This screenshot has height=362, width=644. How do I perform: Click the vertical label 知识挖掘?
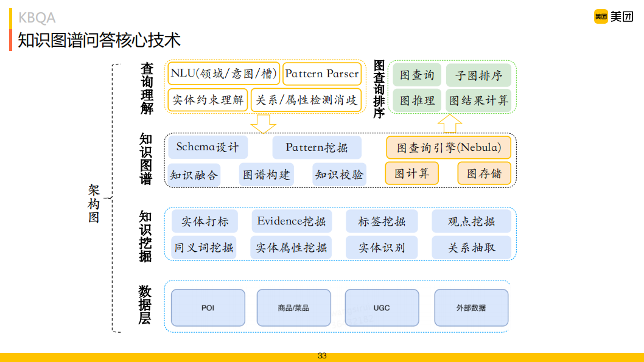click(145, 237)
